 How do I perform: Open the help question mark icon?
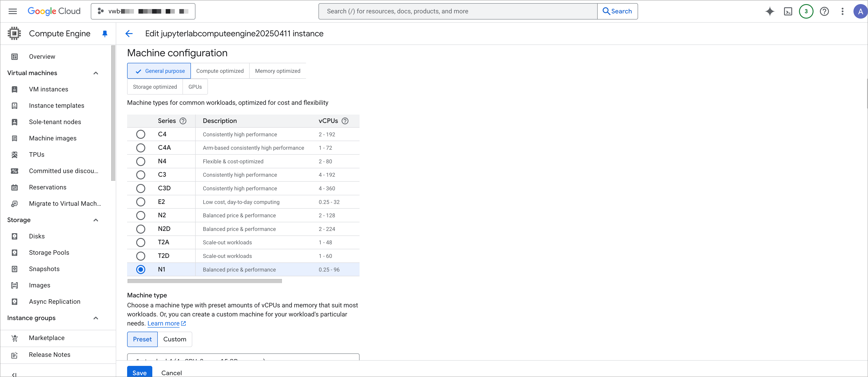[x=824, y=11]
